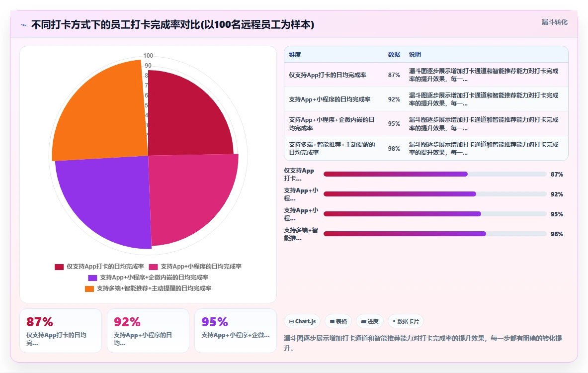Click progress label 仅支持App打卡...
Viewport: 588px width, 373px height.
coord(299,175)
